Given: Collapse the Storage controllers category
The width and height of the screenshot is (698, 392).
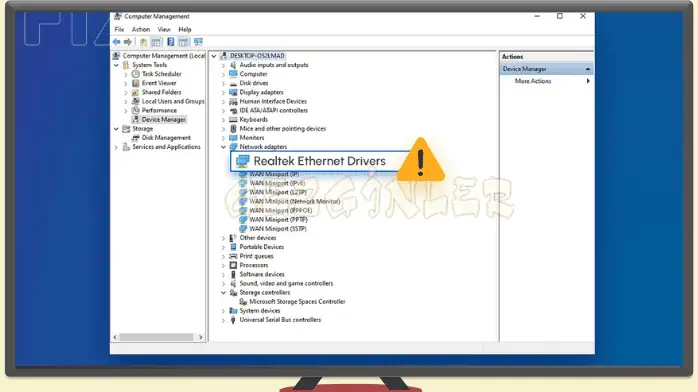Looking at the screenshot, I should point(223,292).
